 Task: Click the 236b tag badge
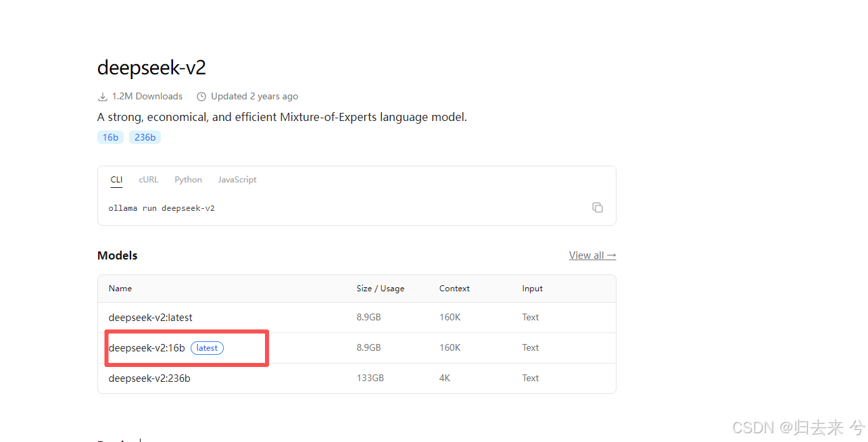(x=145, y=137)
